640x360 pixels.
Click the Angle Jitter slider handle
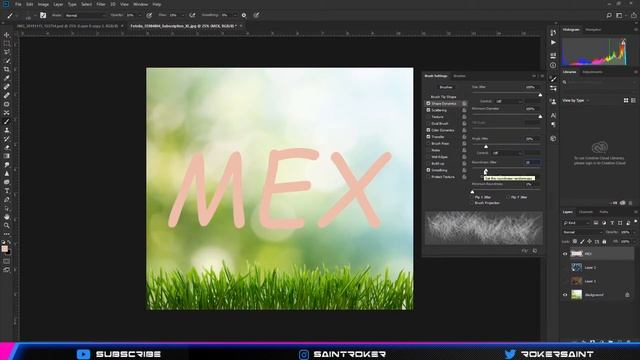[486, 147]
